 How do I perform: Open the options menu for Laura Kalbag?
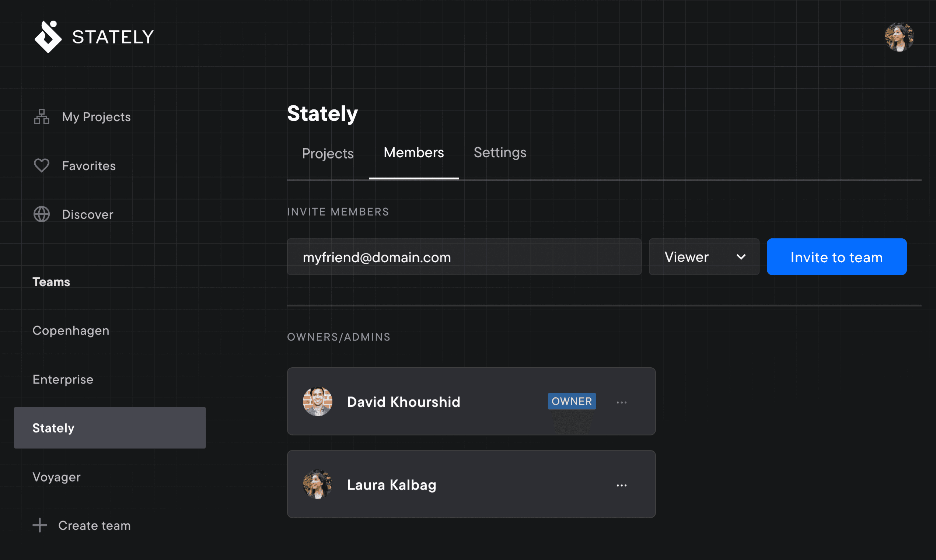click(621, 484)
